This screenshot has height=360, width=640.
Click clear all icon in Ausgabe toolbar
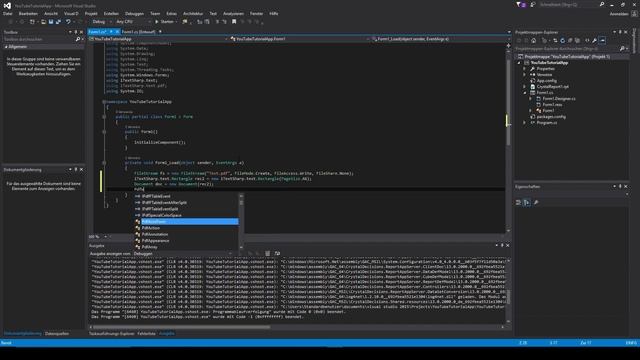(267, 253)
